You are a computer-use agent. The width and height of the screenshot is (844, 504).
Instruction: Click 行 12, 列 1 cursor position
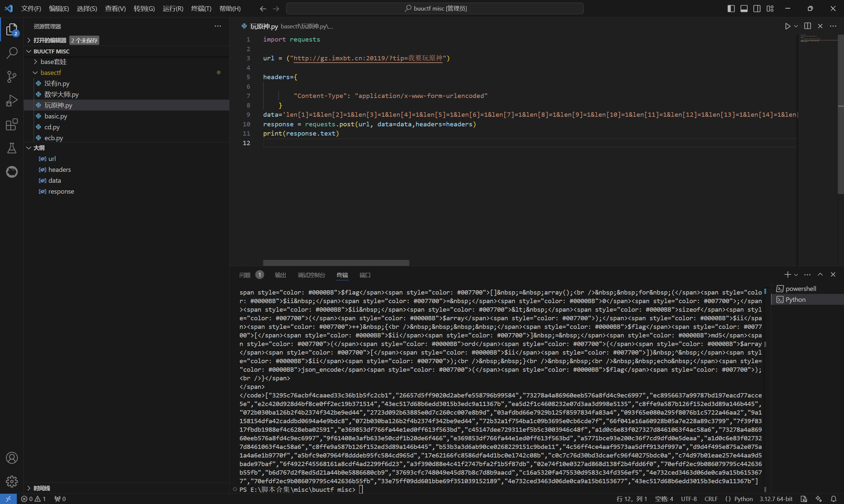(632, 499)
